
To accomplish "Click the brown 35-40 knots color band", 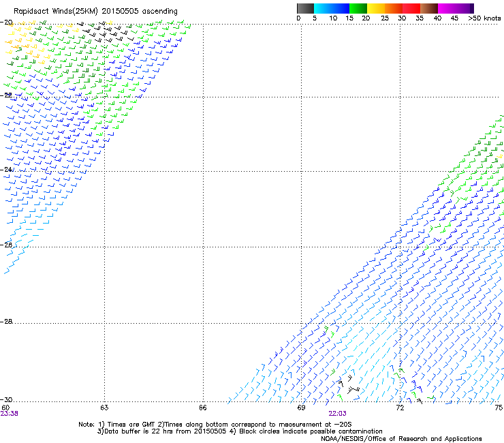I will coord(429,8).
